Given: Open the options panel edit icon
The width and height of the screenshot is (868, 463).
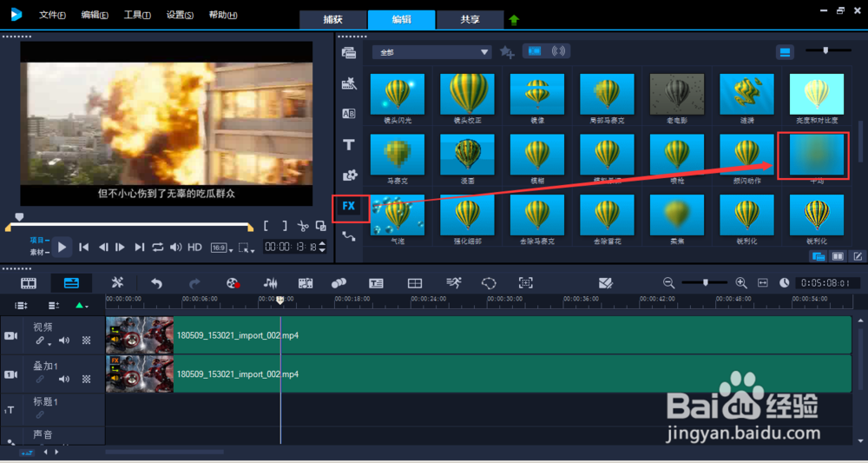Looking at the screenshot, I should 858,256.
